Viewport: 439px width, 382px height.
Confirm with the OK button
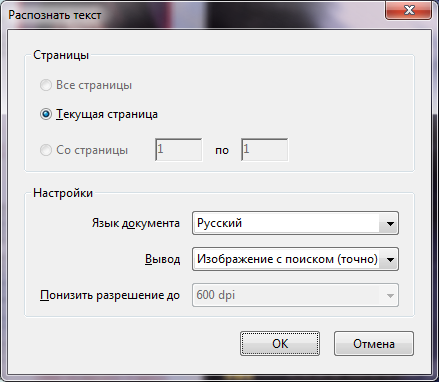[x=280, y=344]
